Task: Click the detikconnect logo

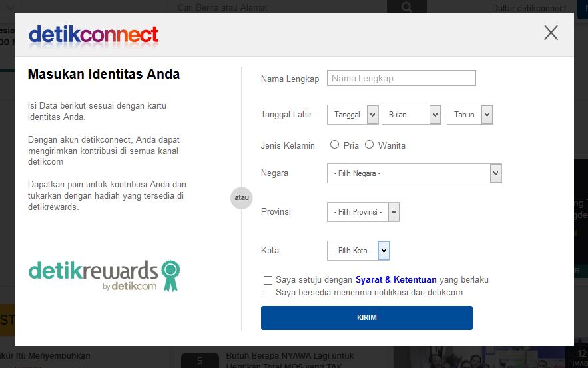Action: (94, 36)
